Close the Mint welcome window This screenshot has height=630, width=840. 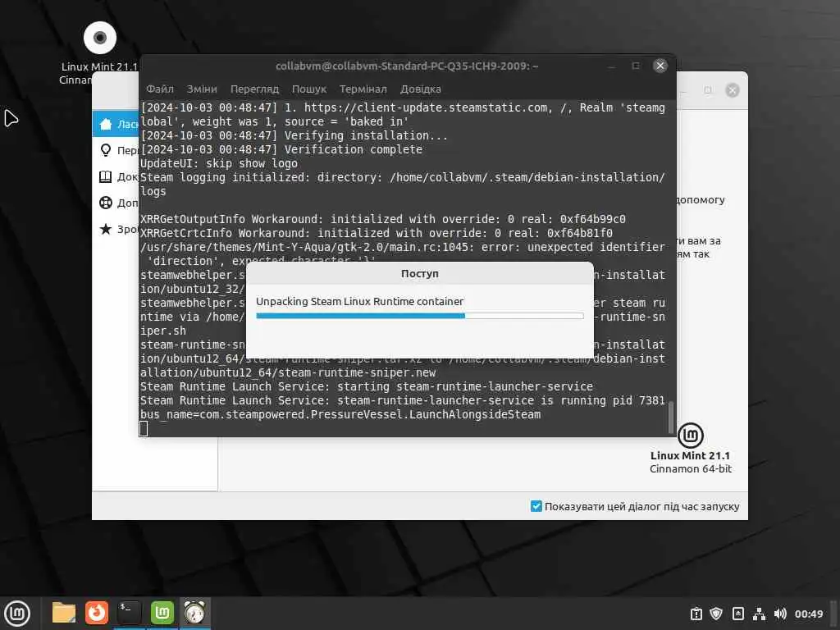(x=733, y=90)
